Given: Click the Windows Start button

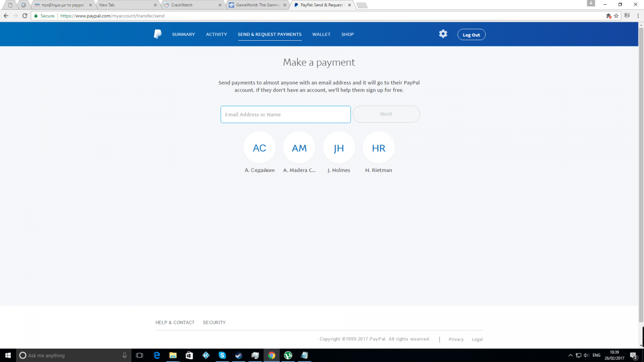Looking at the screenshot, I should click(x=8, y=355).
